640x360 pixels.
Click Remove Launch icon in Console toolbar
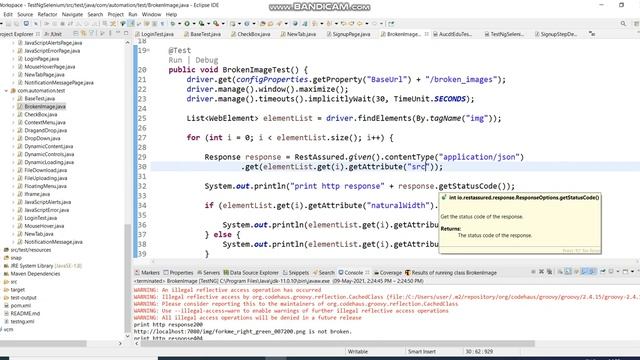pyautogui.click(x=541, y=271)
